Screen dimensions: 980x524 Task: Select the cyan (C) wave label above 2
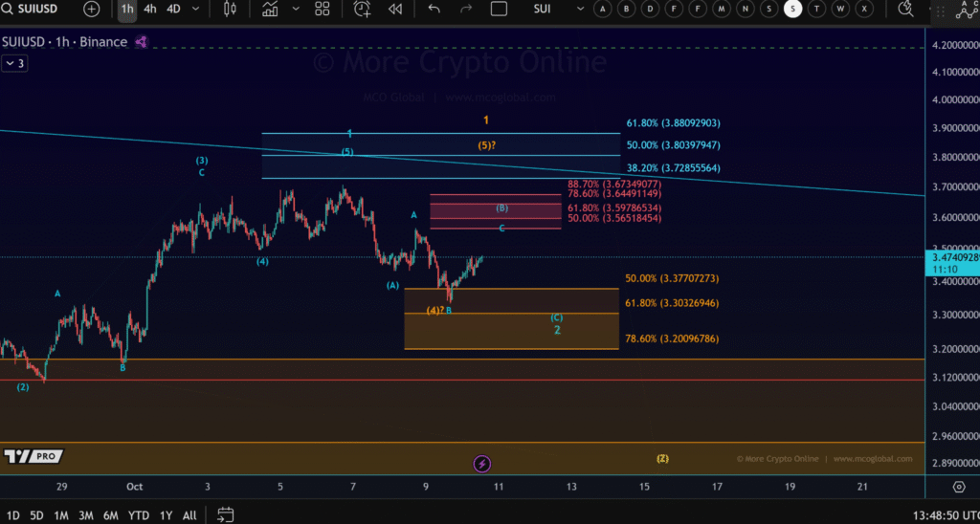pyautogui.click(x=556, y=317)
